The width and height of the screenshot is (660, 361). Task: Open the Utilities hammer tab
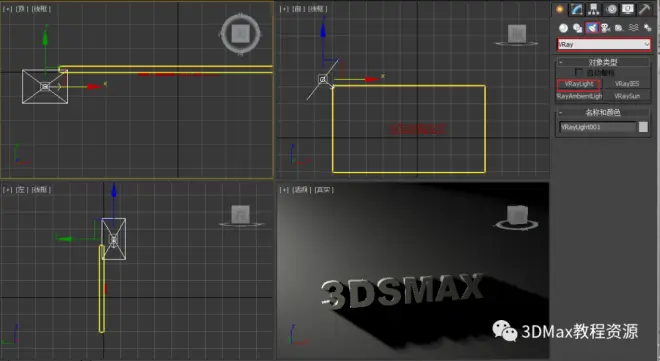click(x=644, y=9)
